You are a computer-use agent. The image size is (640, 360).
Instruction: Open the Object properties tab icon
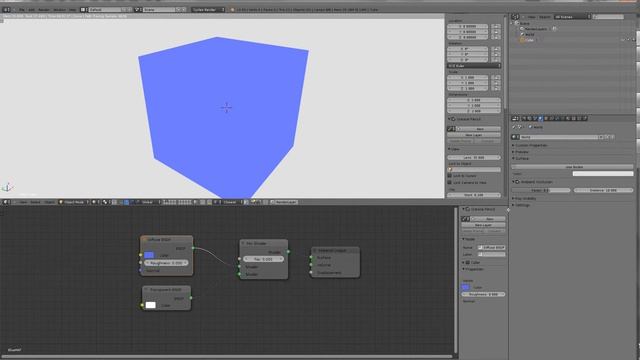coord(546,118)
